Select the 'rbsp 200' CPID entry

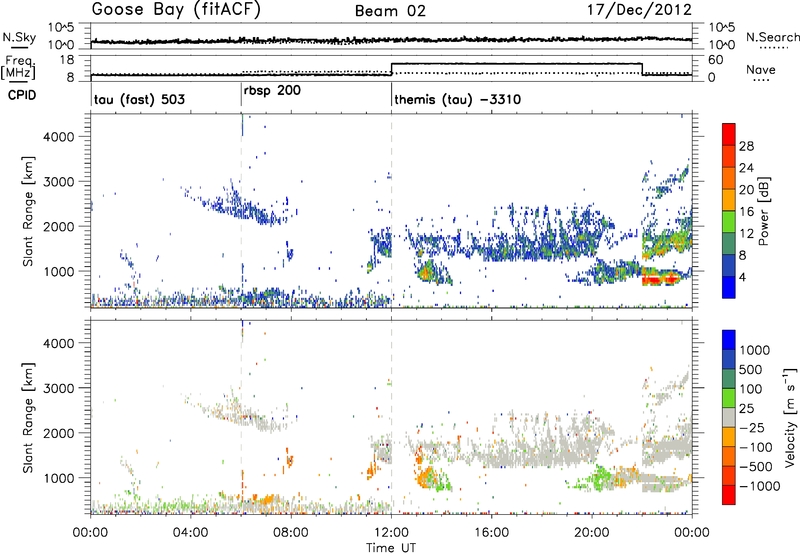click(x=272, y=91)
